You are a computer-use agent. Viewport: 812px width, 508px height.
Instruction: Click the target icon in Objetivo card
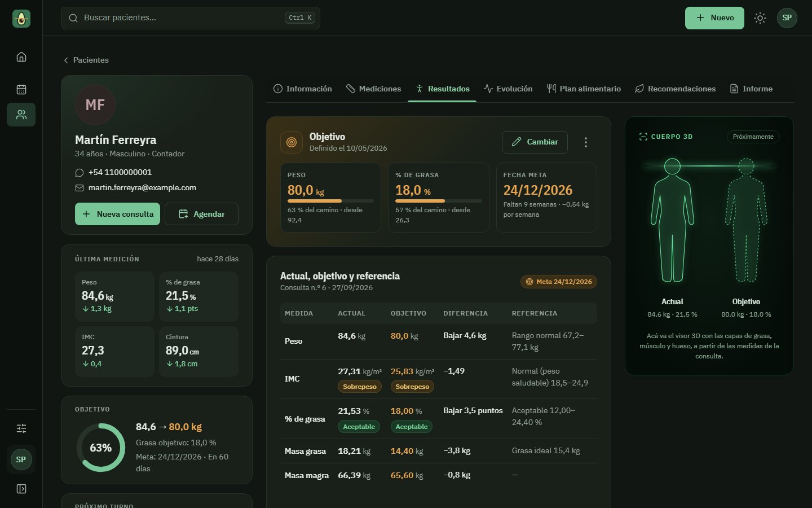click(292, 142)
